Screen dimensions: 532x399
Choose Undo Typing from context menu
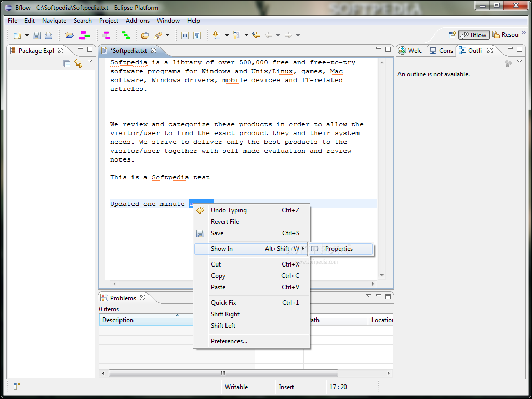click(251, 210)
